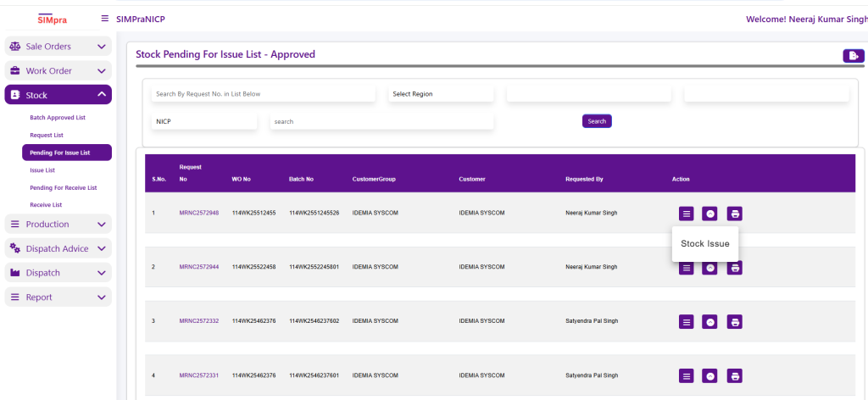Click the Search By Request No. field
868x400 pixels.
point(263,94)
